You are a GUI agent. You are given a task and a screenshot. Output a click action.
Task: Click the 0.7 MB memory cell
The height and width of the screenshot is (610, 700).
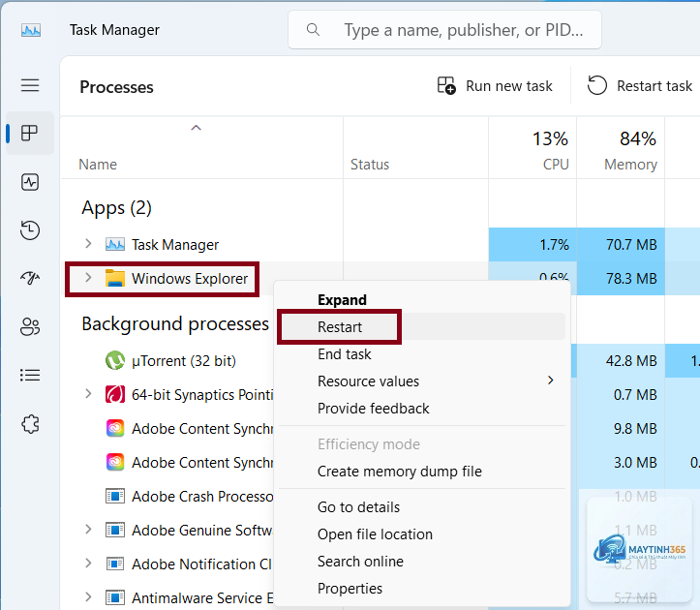coord(621,394)
